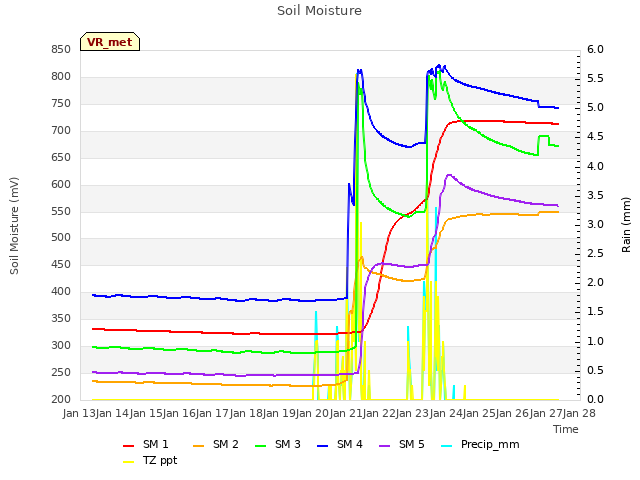This screenshot has height=480, width=640.
Task: Click the Rain (mm) axis label
Action: tap(626, 225)
